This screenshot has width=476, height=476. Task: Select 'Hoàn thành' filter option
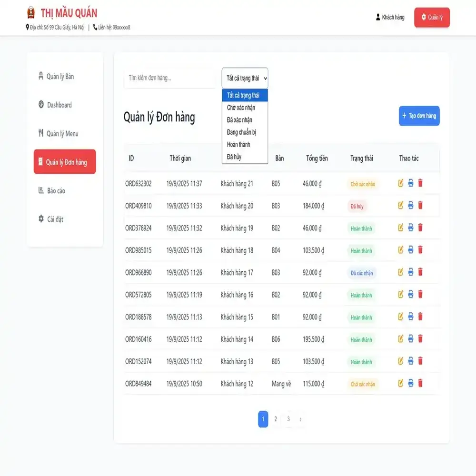238,145
